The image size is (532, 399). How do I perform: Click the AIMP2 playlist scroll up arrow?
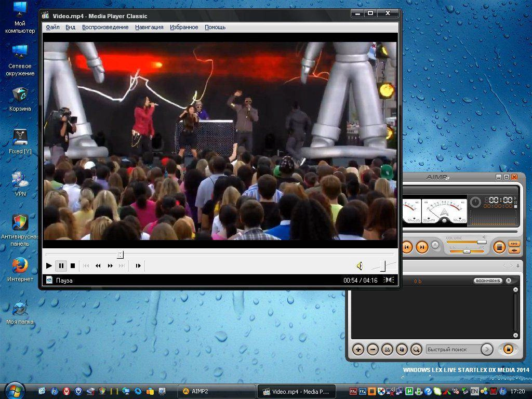click(515, 290)
